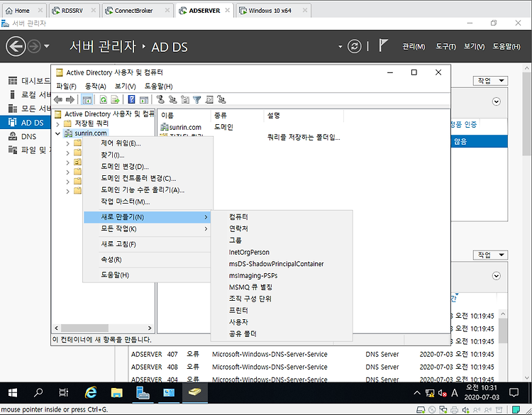The image size is (532, 415).
Task: Select DNS in Server Manager sidebar
Action: [x=23, y=136]
